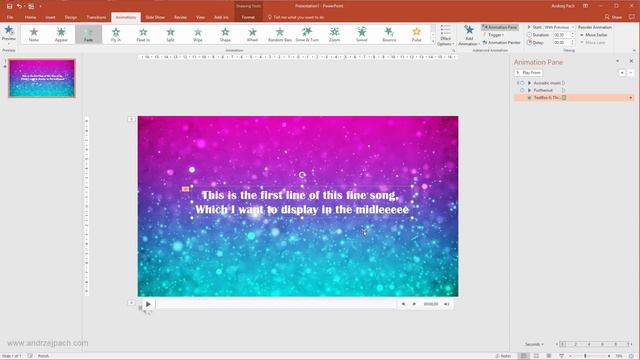Open Animation Pane task pane options arrow
Image resolution: width=640 pixels, height=360 pixels.
(x=618, y=61)
